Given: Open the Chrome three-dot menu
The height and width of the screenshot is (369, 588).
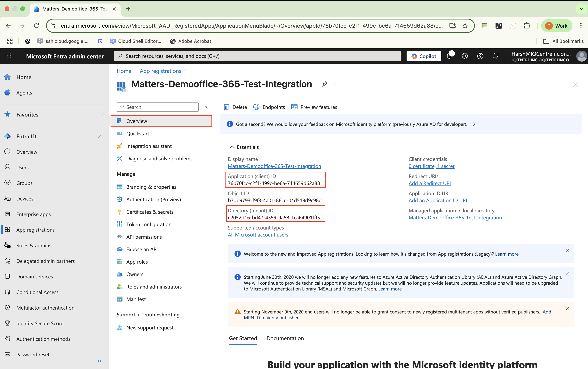Looking at the screenshot, I should point(581,26).
